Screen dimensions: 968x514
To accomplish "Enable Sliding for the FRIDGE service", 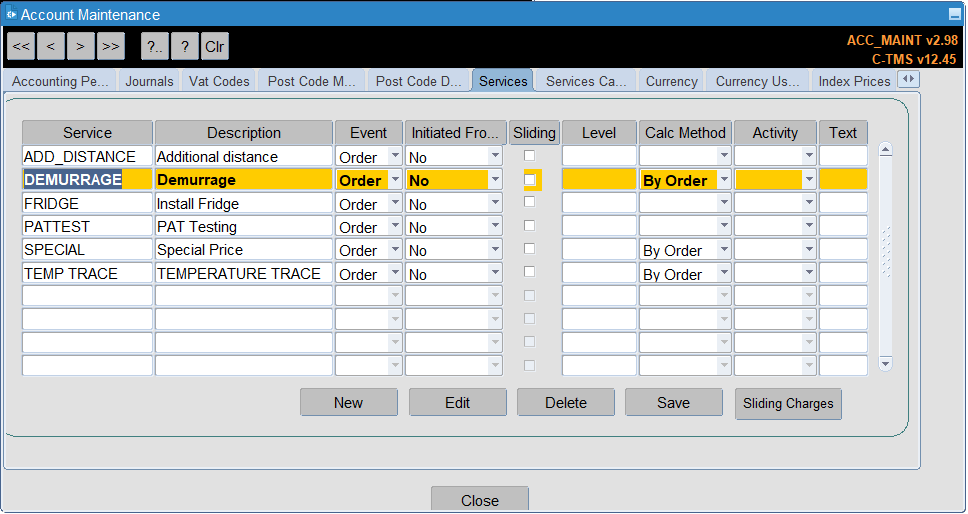I will (529, 202).
